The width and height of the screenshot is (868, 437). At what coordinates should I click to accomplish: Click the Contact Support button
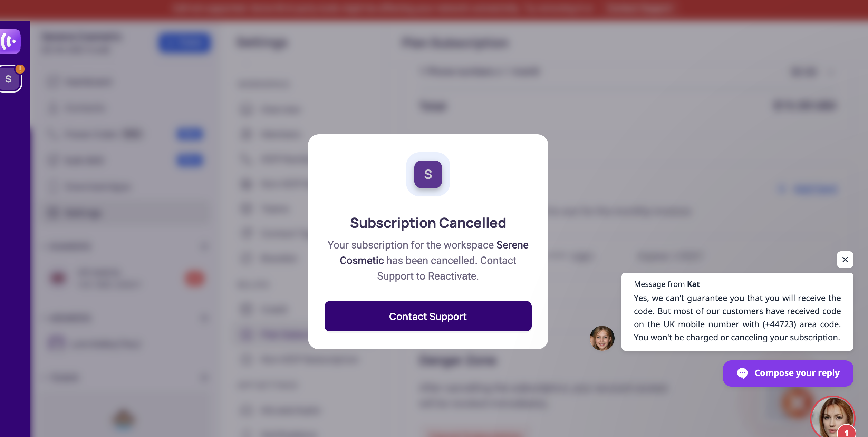428,316
